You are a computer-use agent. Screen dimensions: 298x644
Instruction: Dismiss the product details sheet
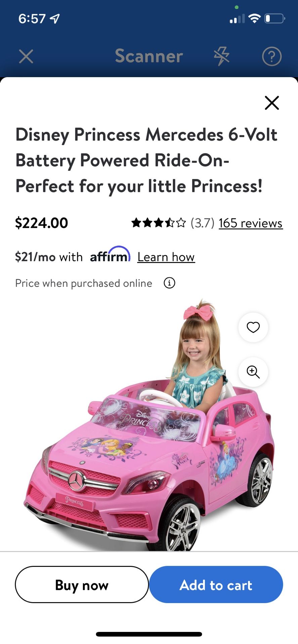tap(272, 103)
